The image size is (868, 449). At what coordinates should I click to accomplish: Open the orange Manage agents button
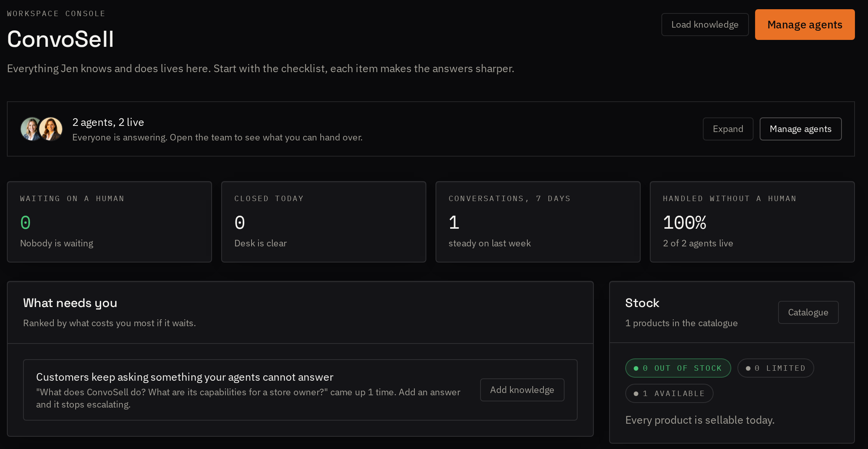(x=805, y=25)
